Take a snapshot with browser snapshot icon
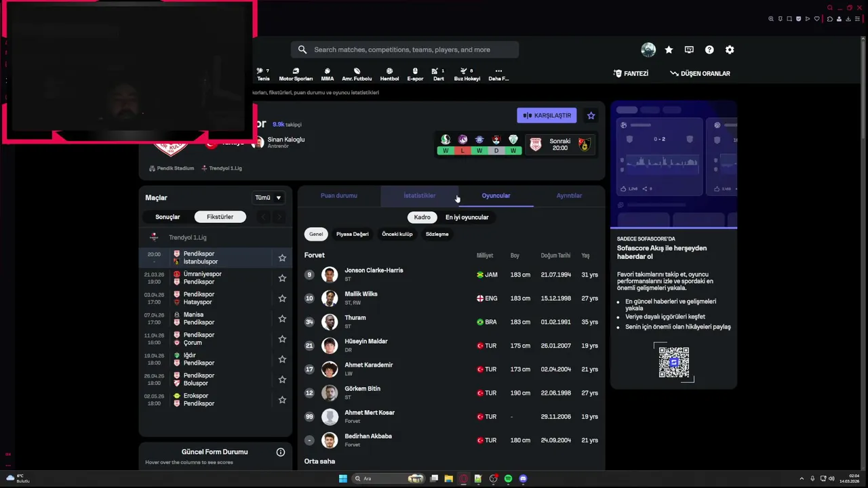The image size is (868, 488). pyautogui.click(x=789, y=19)
